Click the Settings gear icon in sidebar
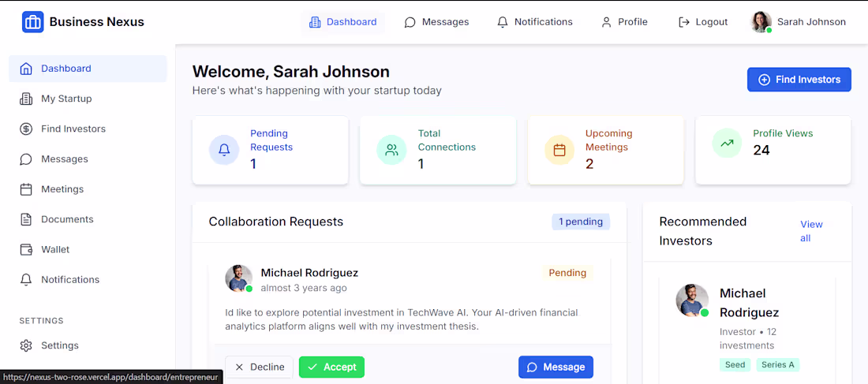The image size is (868, 384). [26, 346]
